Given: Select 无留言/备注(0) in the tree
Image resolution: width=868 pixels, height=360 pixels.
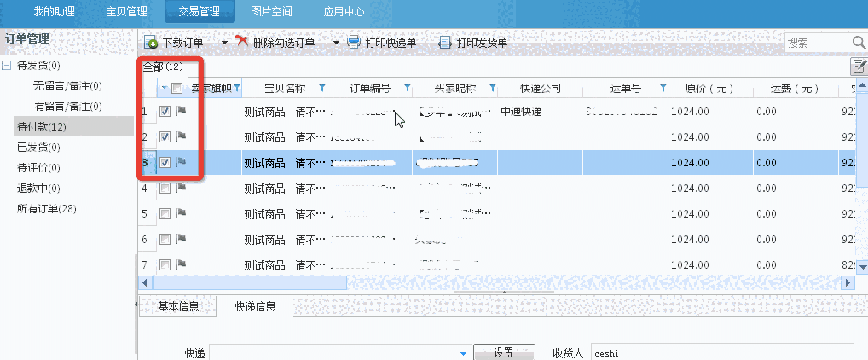Looking at the screenshot, I should coord(67,86).
